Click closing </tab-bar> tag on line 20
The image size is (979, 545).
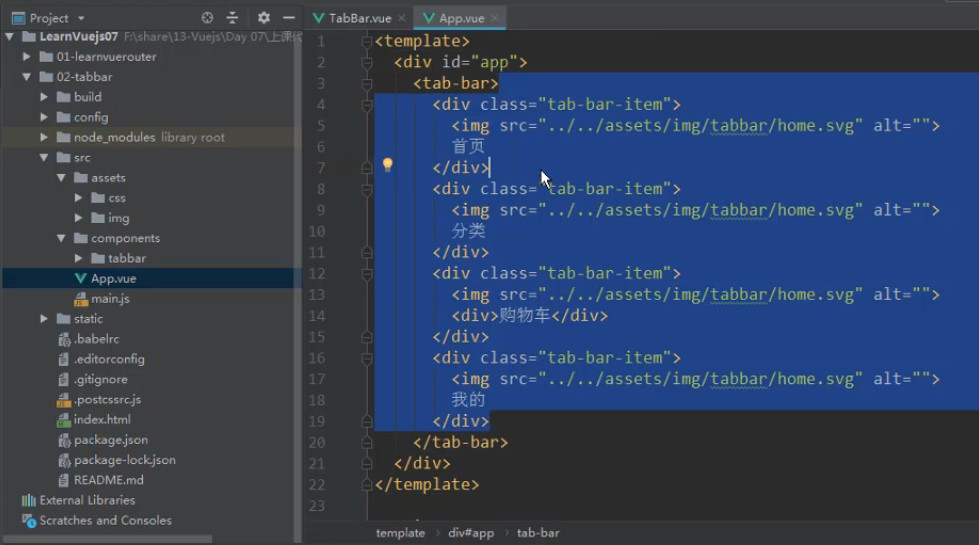[460, 443]
